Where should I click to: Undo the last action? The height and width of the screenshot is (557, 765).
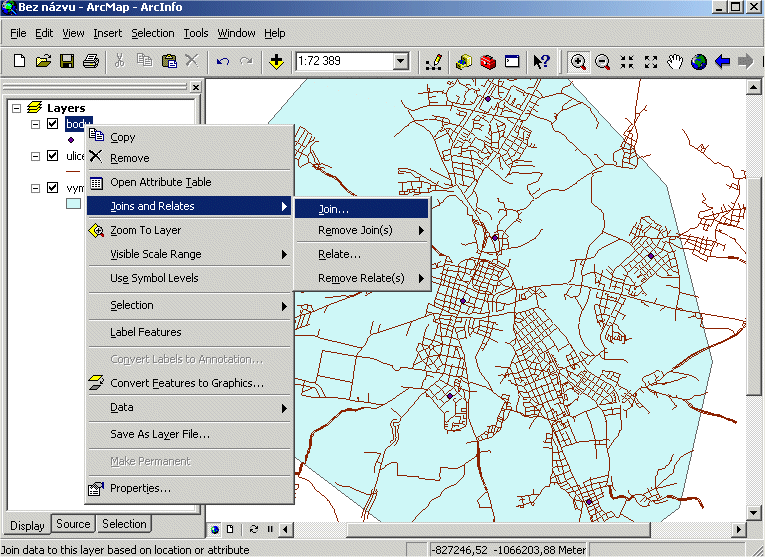pos(223,61)
